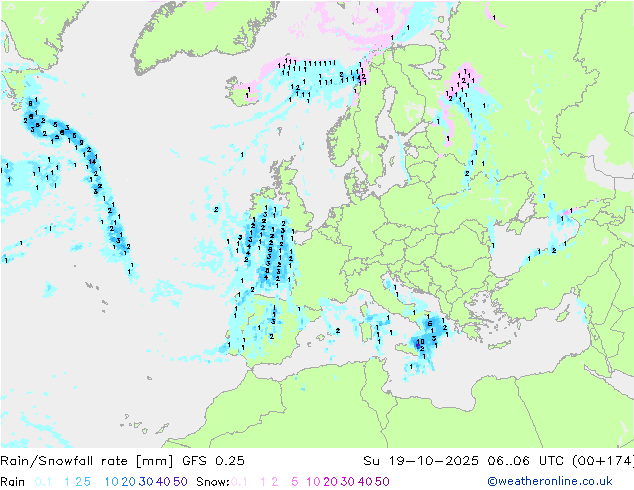Screen dimensions: 634x490
Task: Click the "Snow:" legend label
Action: point(213,482)
